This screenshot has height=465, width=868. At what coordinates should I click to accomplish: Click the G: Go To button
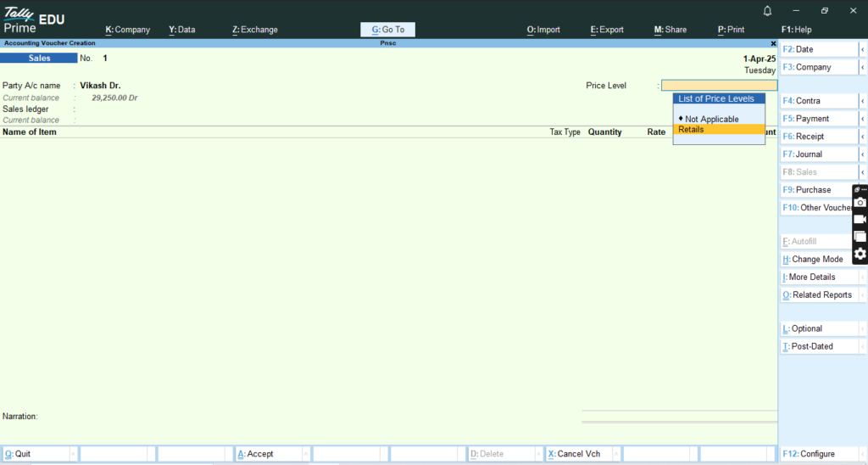(387, 30)
